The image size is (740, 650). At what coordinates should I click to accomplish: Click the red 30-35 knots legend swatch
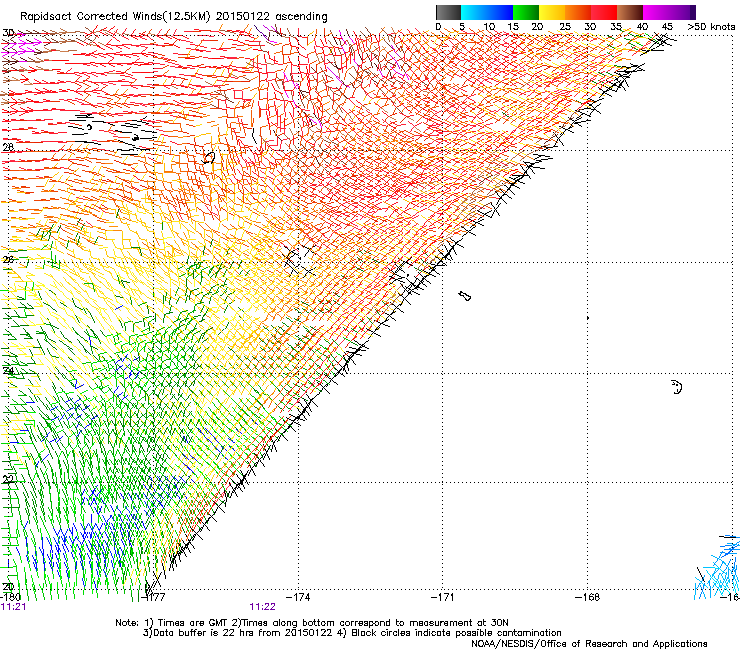tap(604, 12)
